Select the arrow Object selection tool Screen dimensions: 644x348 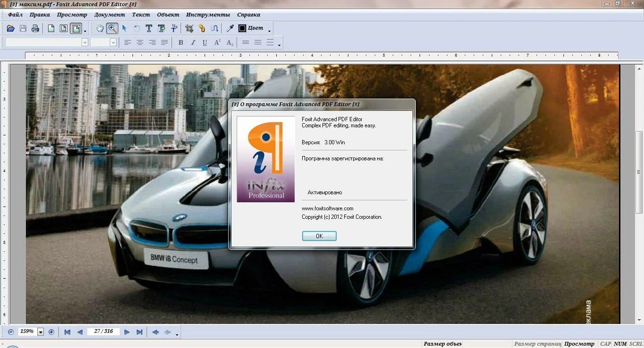124,28
